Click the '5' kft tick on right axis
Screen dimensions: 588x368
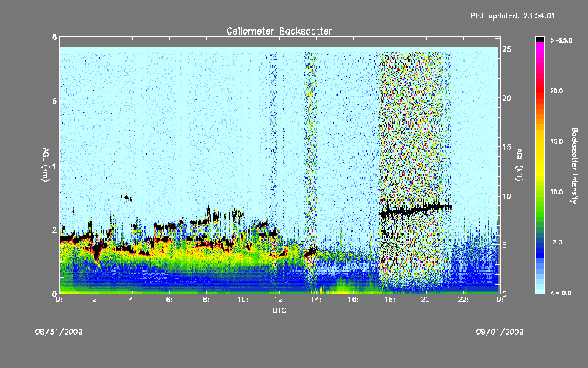[x=505, y=245]
